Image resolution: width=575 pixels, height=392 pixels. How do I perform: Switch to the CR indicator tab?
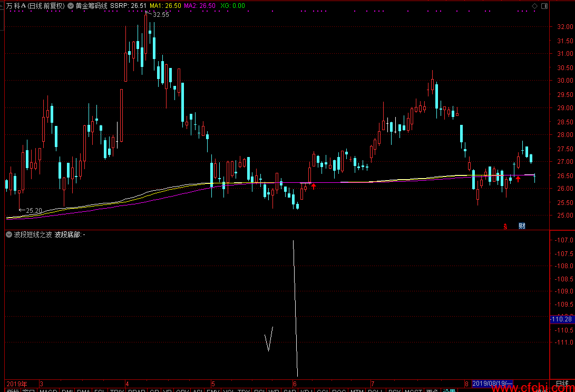click(x=154, y=390)
